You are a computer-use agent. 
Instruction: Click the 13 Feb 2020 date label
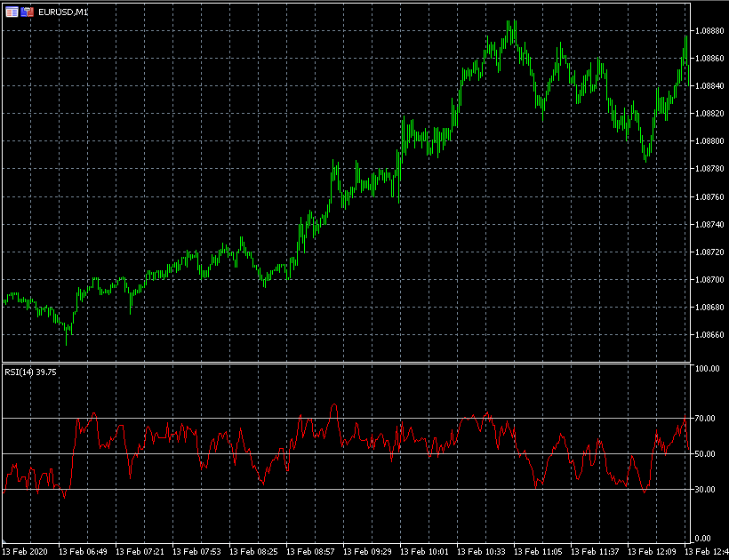pos(25,552)
